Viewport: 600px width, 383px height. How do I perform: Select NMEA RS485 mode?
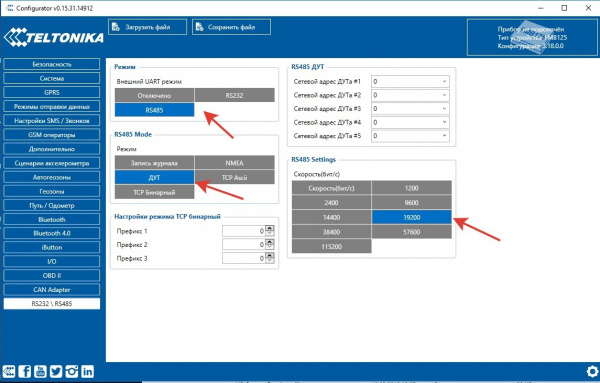click(235, 163)
